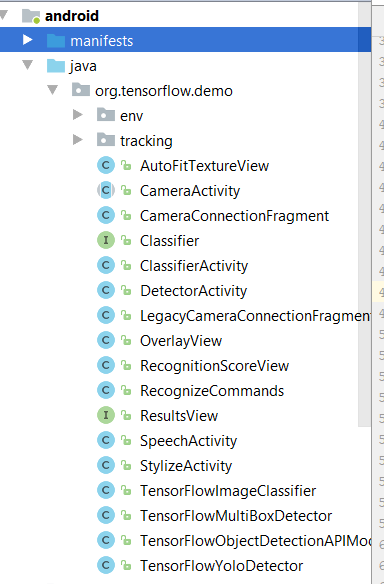This screenshot has height=584, width=384.
Task: Click the project panel vertical scrollbar
Action: point(364,214)
